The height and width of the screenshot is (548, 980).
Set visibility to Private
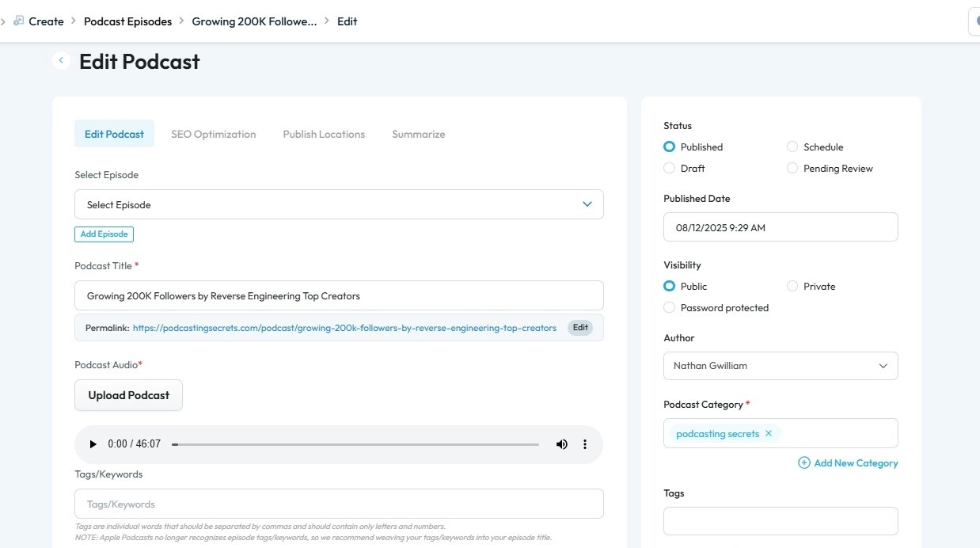coord(792,287)
